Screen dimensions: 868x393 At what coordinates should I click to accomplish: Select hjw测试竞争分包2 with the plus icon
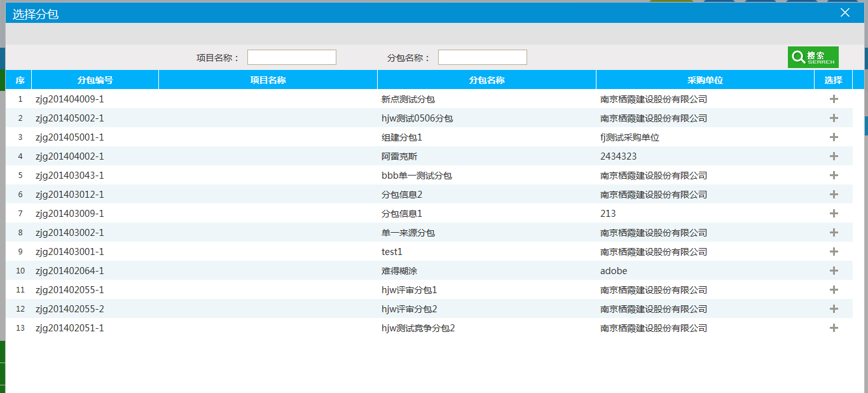[x=833, y=328]
